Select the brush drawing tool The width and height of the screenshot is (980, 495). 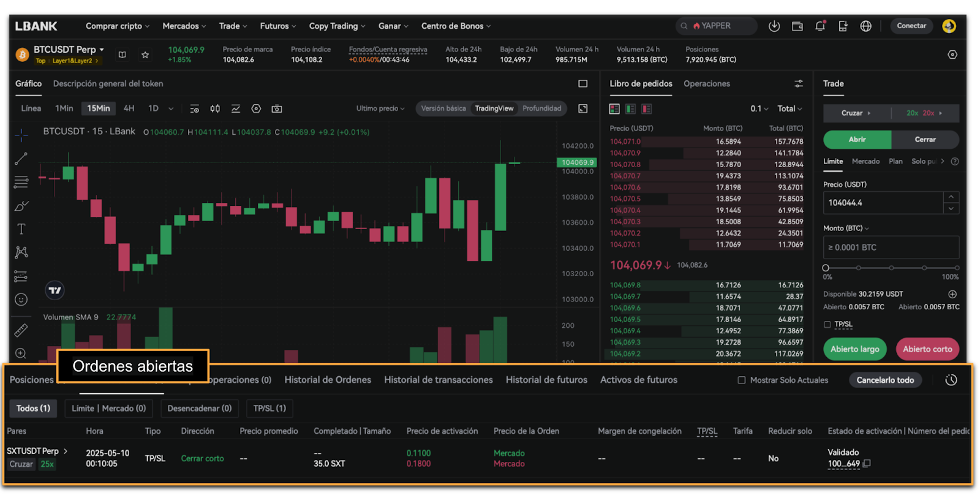click(21, 206)
